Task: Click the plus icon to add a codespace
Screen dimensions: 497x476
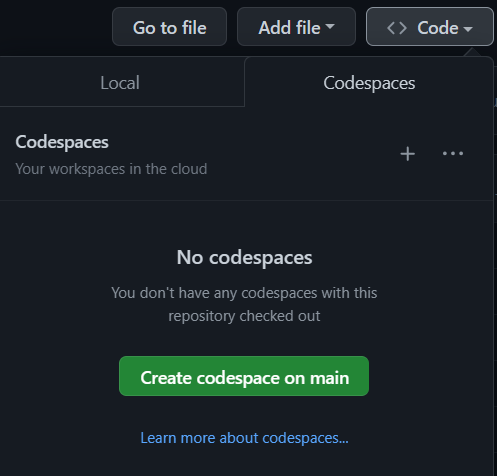Action: pyautogui.click(x=407, y=154)
